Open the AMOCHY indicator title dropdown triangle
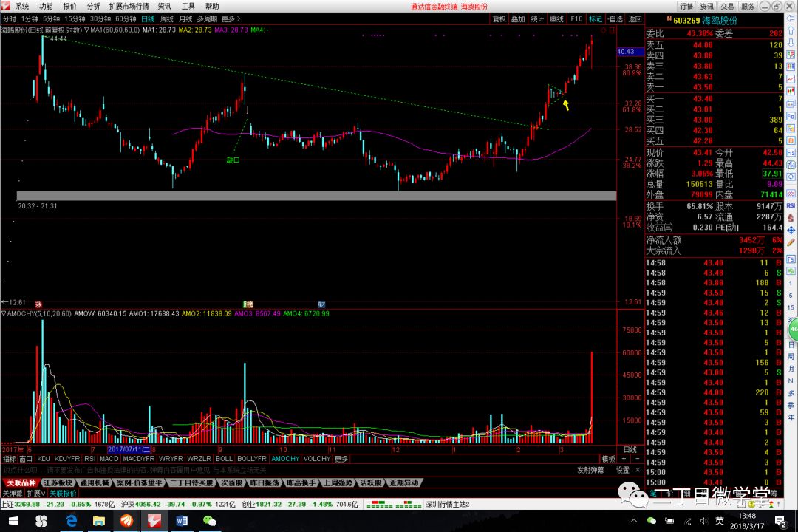Viewport: 798px width, 532px height. click(4, 313)
